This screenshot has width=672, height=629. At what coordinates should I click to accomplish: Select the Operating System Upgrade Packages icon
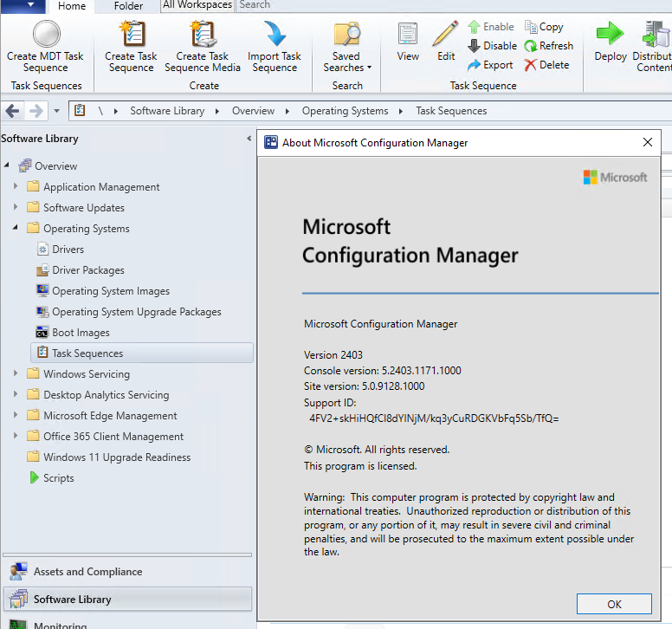(42, 311)
